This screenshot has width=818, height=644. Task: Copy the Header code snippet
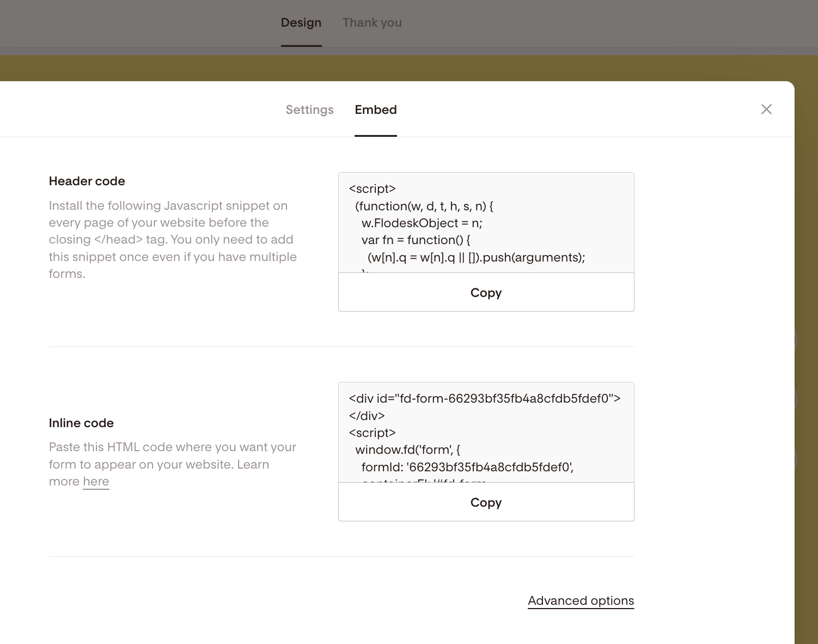point(486,293)
